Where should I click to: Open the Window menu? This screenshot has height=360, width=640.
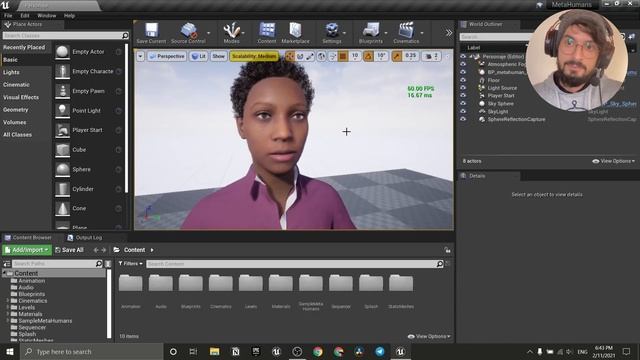tap(47, 16)
